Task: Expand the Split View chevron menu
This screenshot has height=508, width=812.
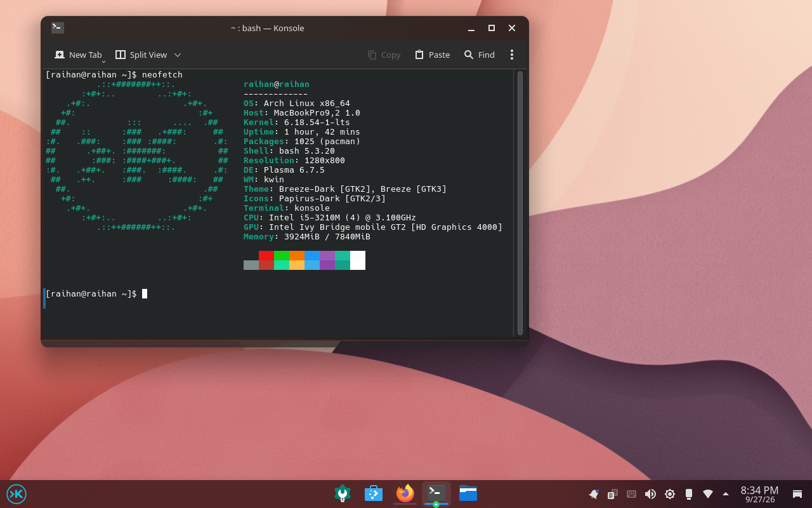Action: click(x=178, y=55)
